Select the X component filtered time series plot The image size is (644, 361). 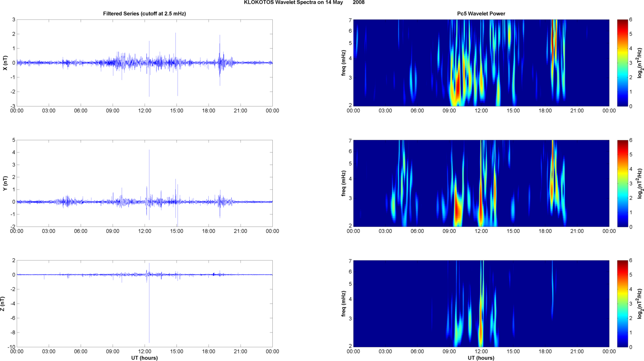pyautogui.click(x=145, y=63)
